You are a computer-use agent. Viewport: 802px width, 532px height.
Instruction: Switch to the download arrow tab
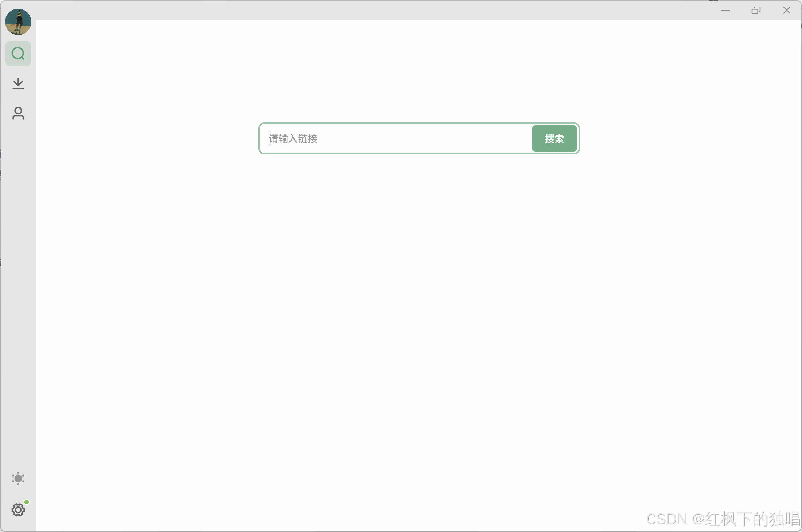point(18,83)
